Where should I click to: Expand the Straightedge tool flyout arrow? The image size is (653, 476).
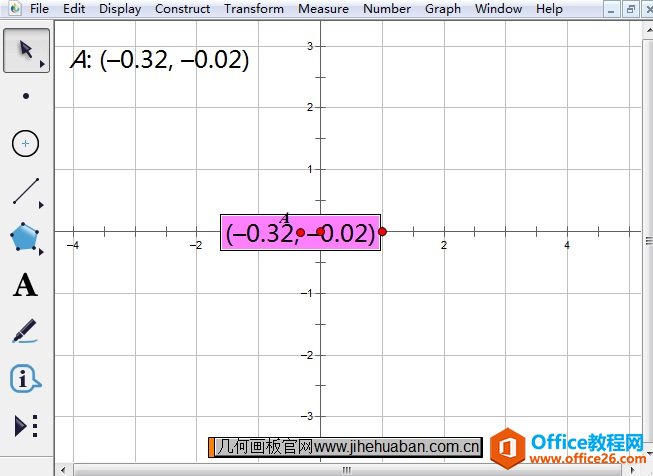coord(41,205)
